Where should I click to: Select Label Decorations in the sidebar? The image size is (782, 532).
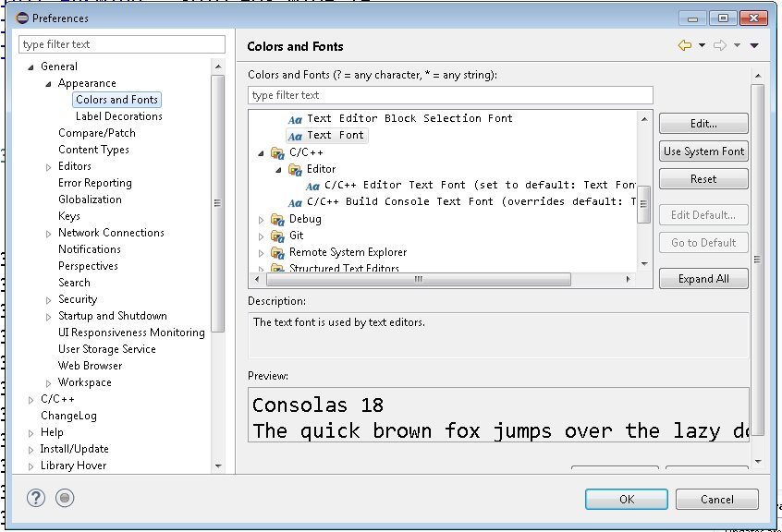click(x=118, y=116)
